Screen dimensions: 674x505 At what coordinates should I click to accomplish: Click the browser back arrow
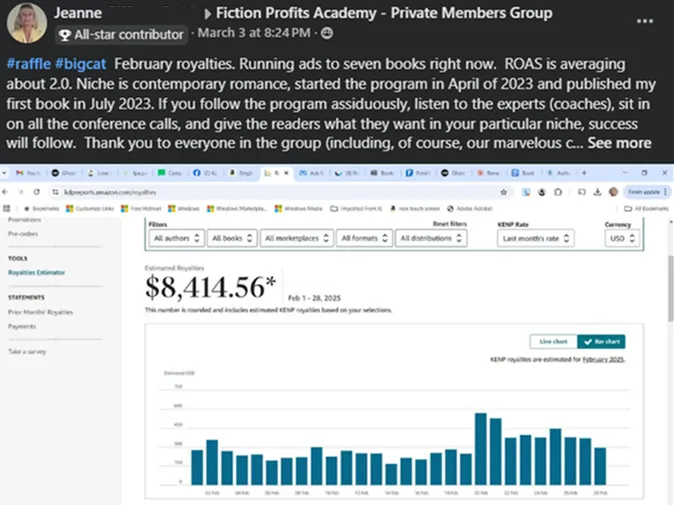tap(9, 191)
